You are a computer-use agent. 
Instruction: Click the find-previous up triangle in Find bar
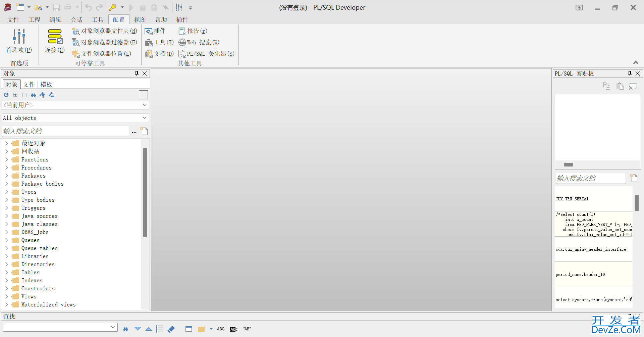149,329
